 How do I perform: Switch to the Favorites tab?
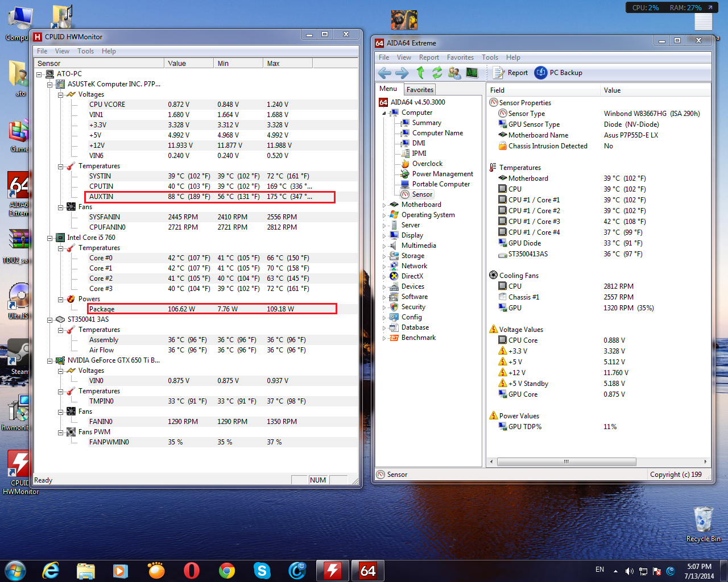(420, 90)
